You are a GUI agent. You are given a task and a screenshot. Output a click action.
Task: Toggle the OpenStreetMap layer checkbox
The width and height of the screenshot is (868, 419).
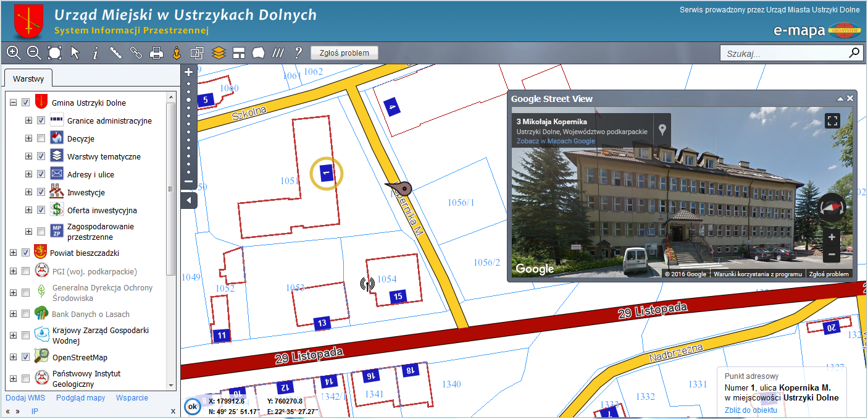point(25,357)
